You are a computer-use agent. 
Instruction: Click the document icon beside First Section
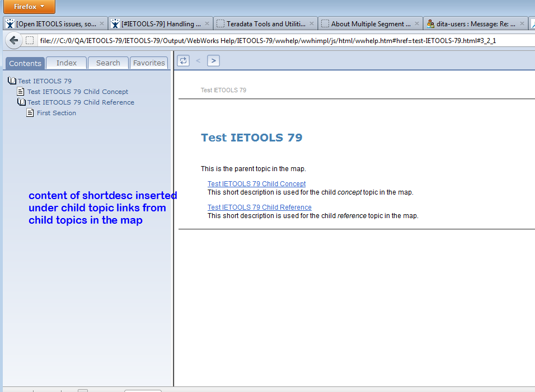31,113
